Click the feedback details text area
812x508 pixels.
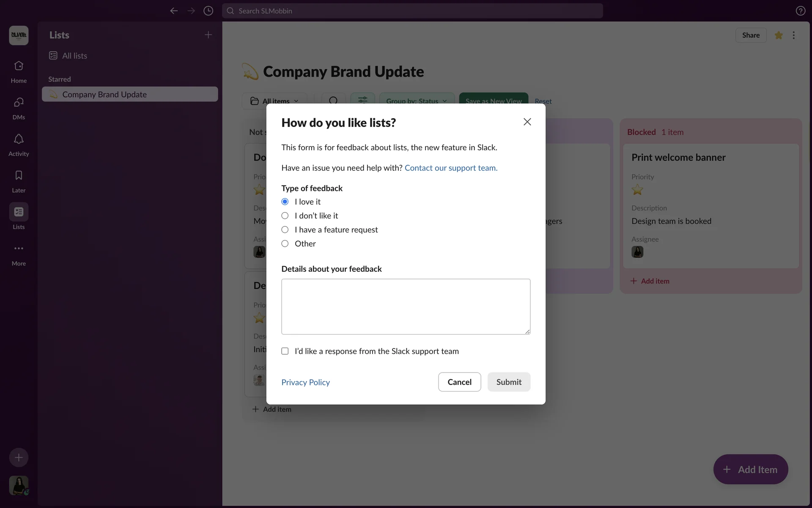[406, 306]
